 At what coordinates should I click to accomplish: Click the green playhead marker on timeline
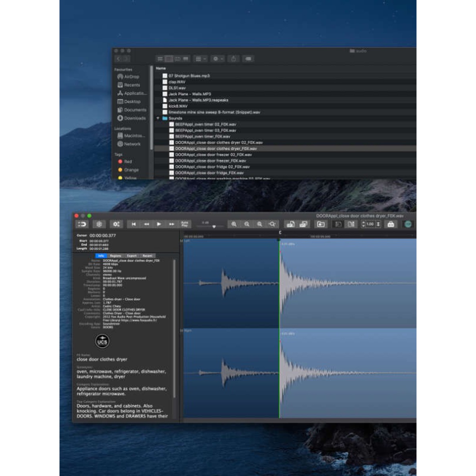click(x=279, y=239)
